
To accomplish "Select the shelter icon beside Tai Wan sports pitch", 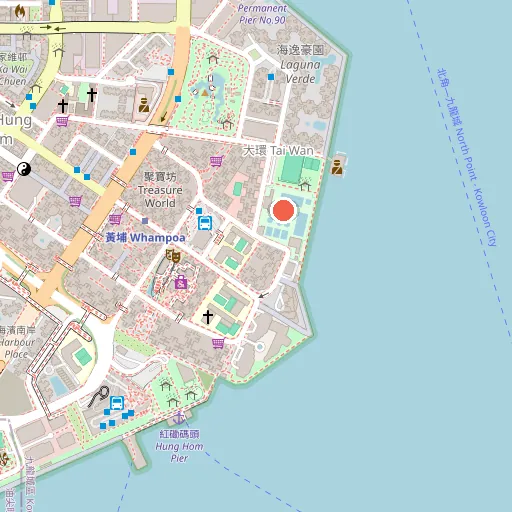I will [x=305, y=184].
